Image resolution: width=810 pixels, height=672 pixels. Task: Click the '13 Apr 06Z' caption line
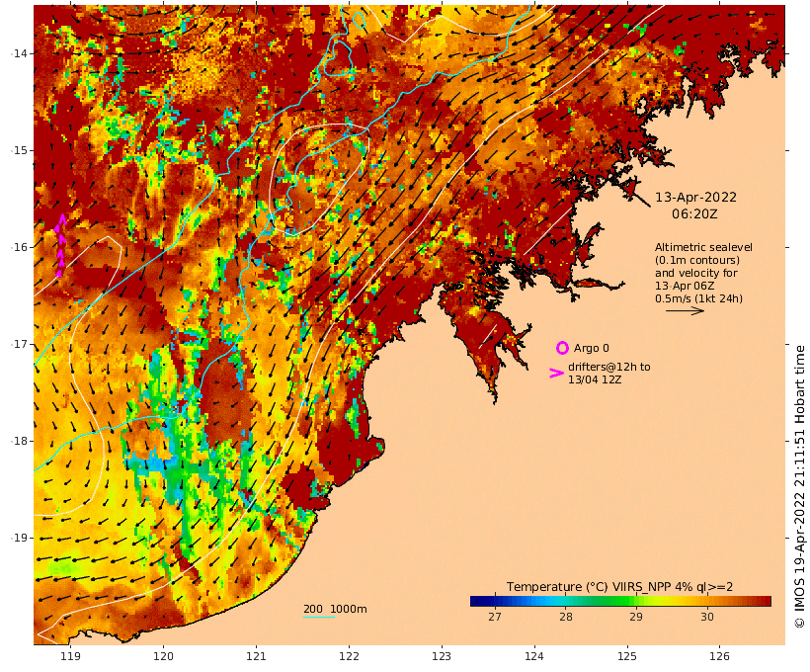(685, 286)
